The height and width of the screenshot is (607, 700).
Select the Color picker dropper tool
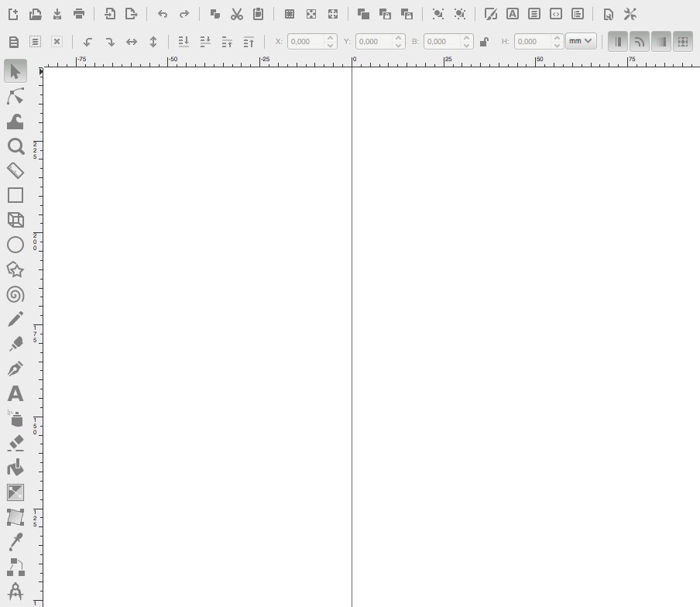point(15,542)
